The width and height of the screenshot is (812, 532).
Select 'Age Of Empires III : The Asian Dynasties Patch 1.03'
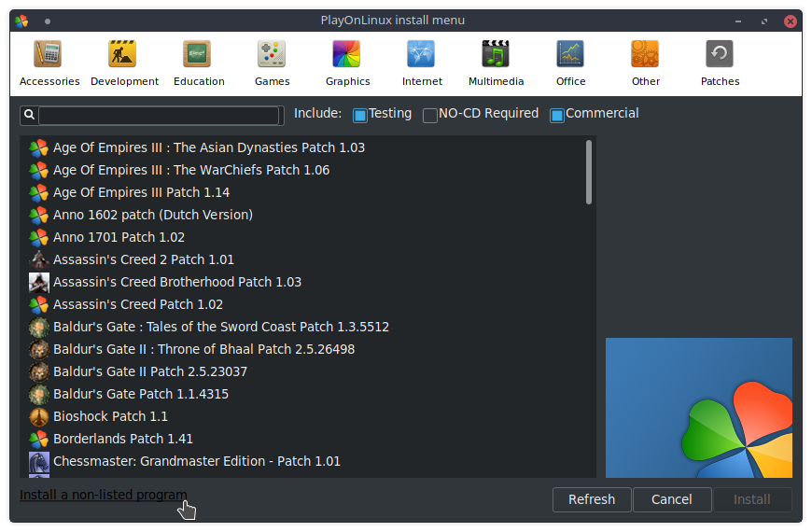tap(209, 147)
